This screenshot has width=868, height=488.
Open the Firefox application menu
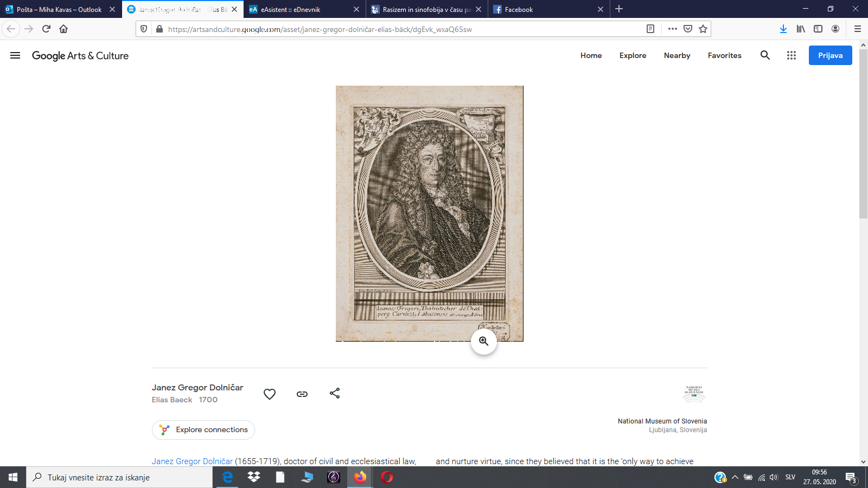[x=858, y=29]
